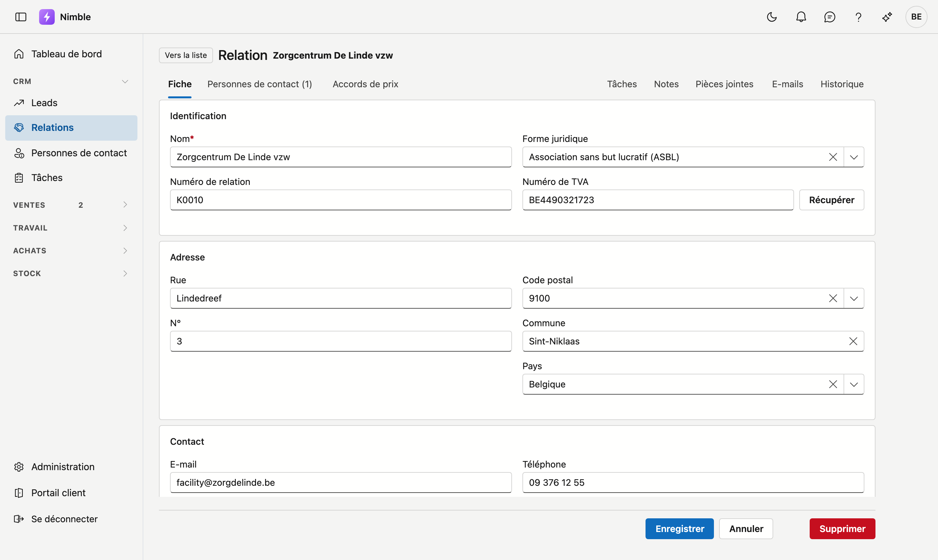Image resolution: width=938 pixels, height=560 pixels.
Task: Switch to Accords de prix tab
Action: click(365, 84)
